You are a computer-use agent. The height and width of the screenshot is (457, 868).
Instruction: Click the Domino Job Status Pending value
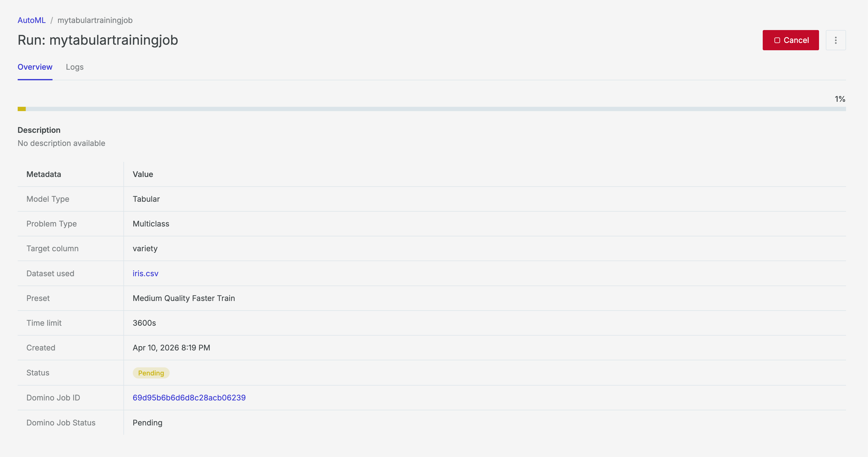click(x=148, y=423)
